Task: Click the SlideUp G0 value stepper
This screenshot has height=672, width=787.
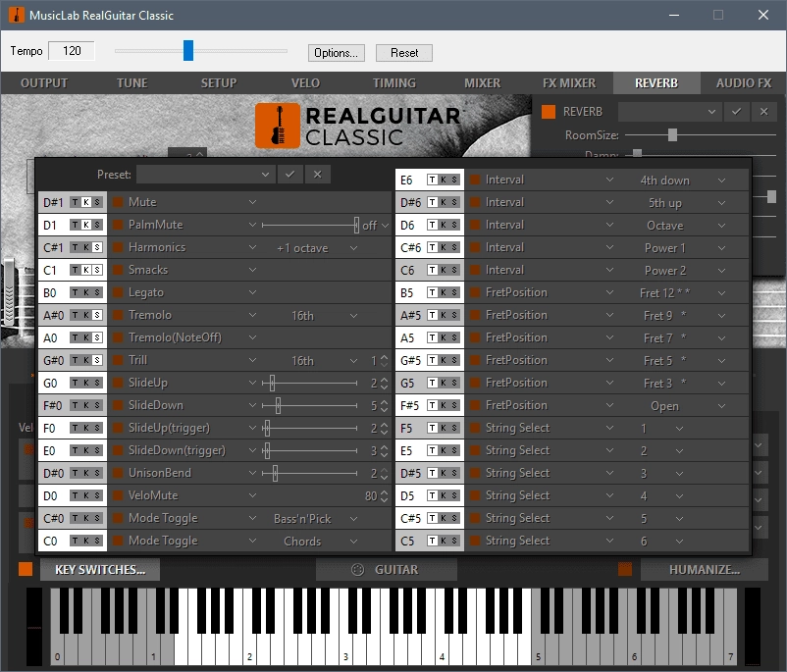Action: coord(384,383)
